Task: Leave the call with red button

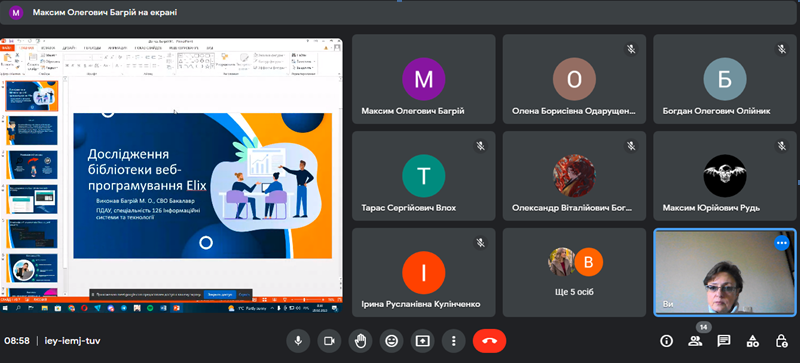Action: click(489, 341)
